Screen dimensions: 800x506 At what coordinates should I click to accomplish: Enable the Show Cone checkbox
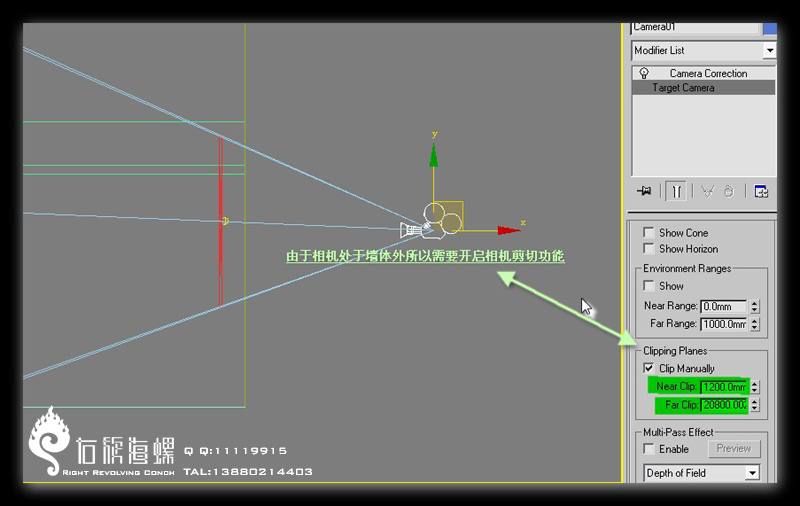coord(648,233)
